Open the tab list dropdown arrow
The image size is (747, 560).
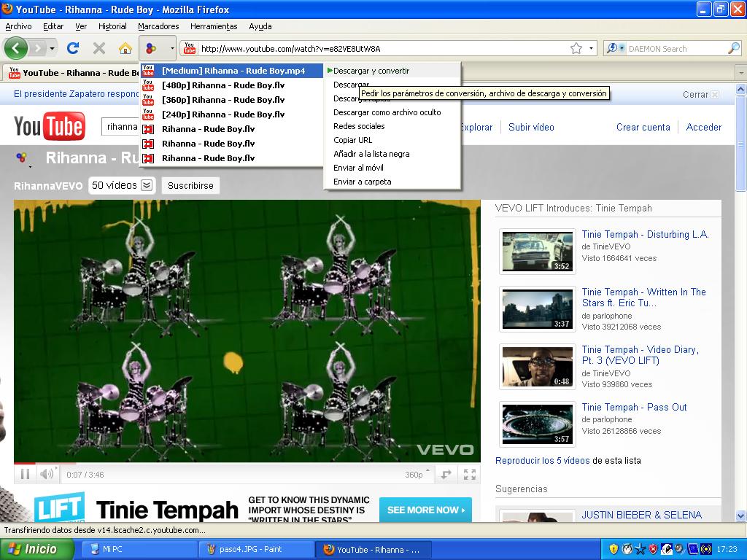coord(741,73)
